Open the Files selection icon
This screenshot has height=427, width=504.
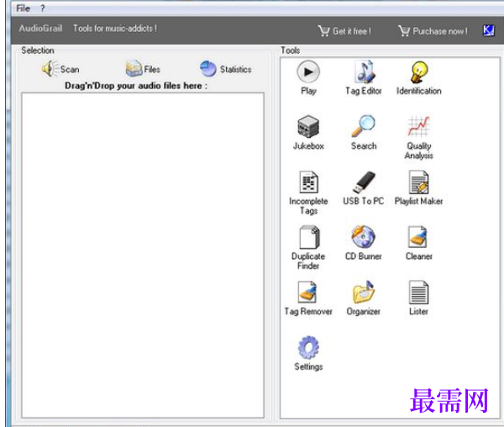click(134, 69)
